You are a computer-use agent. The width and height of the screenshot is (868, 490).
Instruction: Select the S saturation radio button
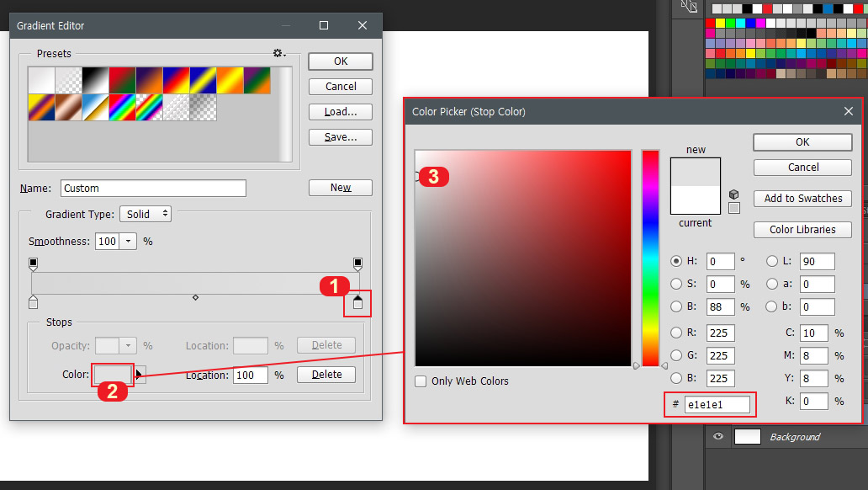(x=676, y=284)
